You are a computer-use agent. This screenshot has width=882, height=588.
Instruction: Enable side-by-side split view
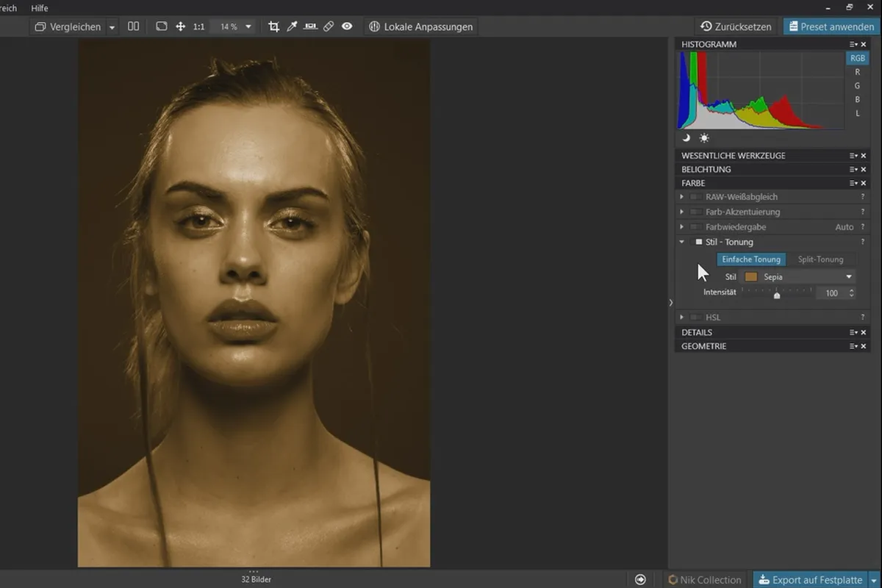133,26
